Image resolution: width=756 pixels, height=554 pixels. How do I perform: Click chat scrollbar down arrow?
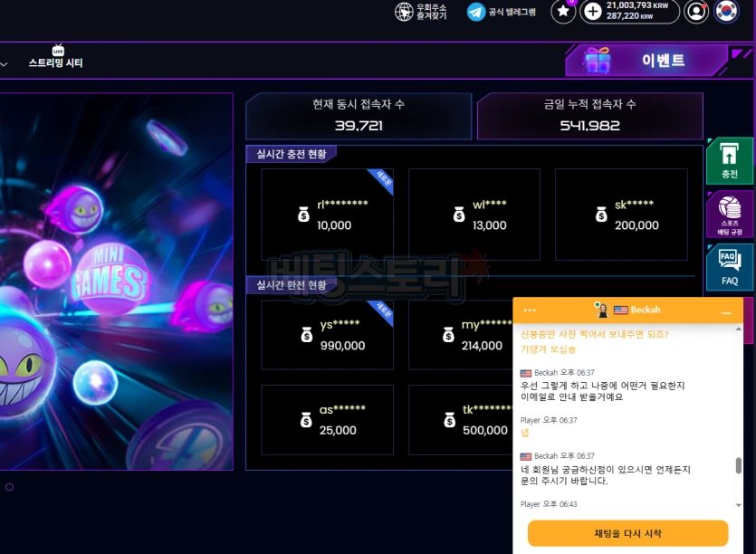pyautogui.click(x=738, y=505)
